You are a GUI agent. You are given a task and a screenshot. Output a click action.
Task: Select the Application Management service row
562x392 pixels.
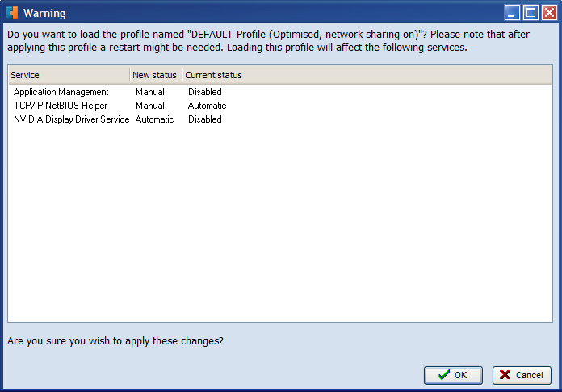[x=280, y=92]
